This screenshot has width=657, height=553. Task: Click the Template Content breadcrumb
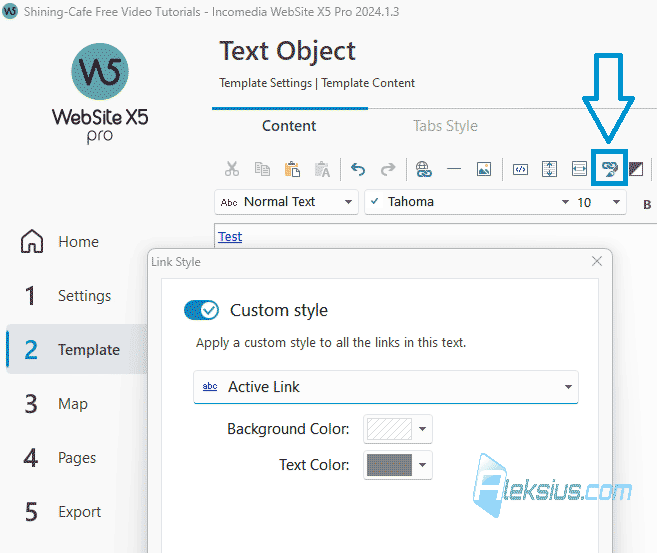point(368,83)
